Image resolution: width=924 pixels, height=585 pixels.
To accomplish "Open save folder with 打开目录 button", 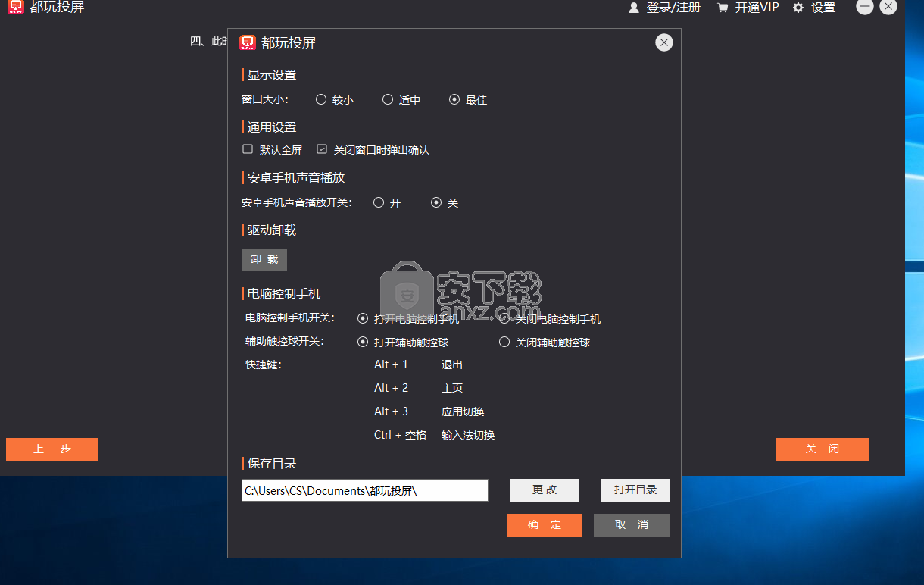I will point(635,490).
